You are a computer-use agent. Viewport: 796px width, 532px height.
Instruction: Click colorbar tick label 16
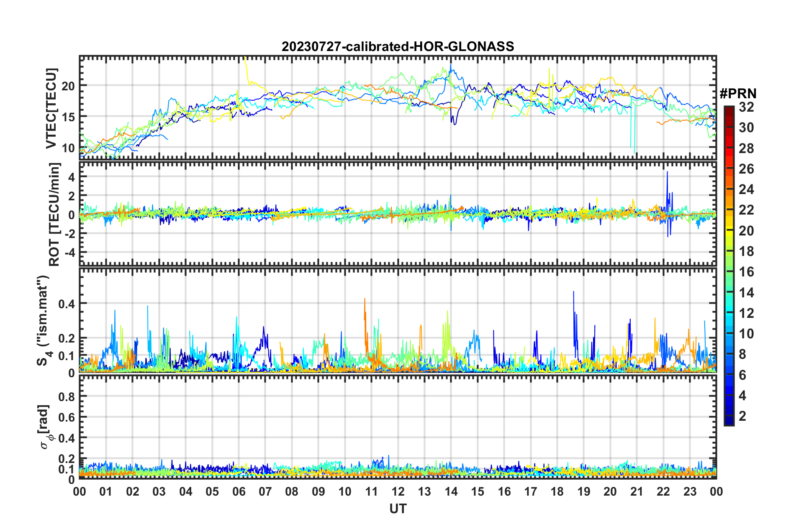[746, 272]
